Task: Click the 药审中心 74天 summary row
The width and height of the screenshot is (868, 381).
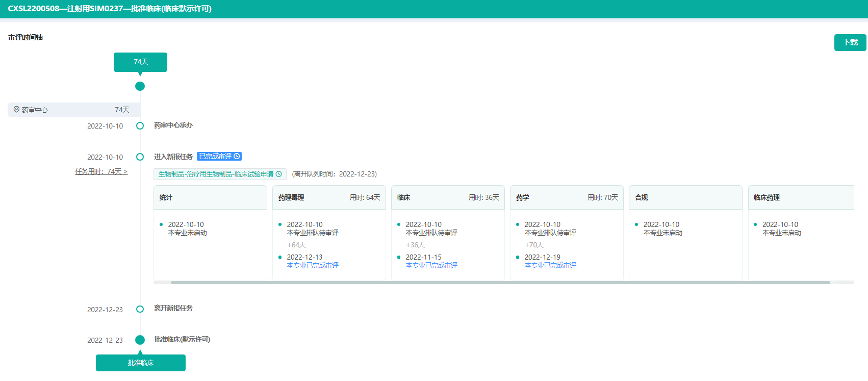Action: point(74,110)
